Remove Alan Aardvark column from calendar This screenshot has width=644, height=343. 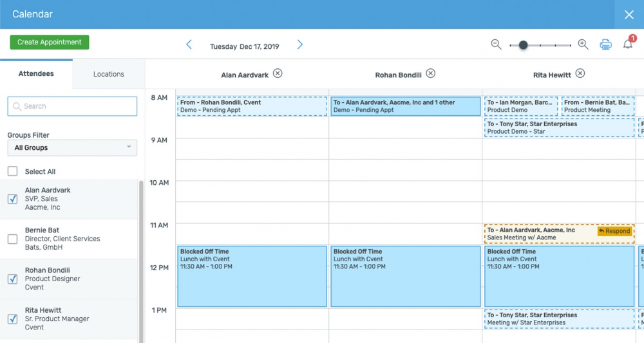[x=278, y=73]
